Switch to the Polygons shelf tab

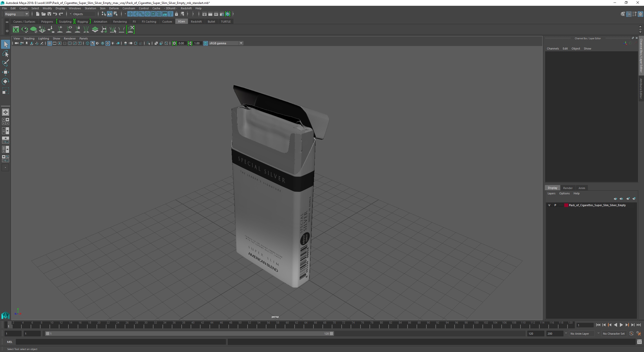coord(47,22)
